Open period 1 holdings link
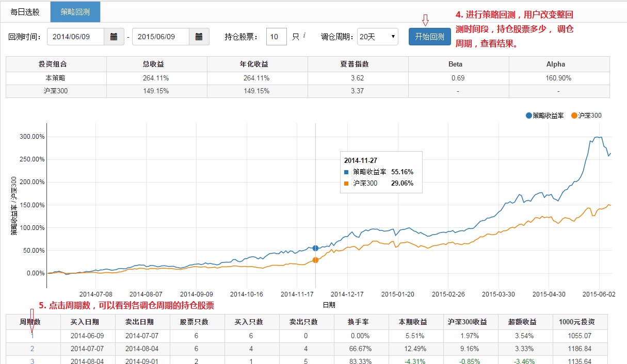The height and width of the screenshot is (364, 627). point(32,336)
